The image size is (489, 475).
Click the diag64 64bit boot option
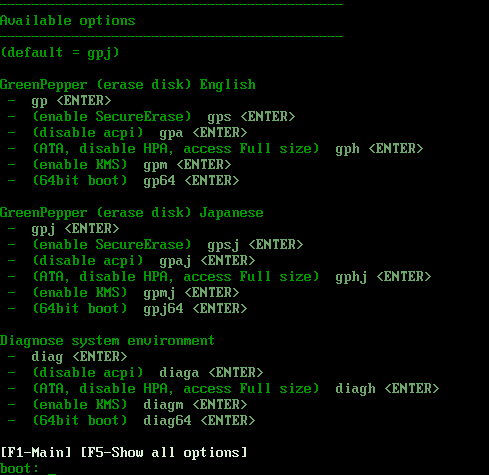pos(131,421)
